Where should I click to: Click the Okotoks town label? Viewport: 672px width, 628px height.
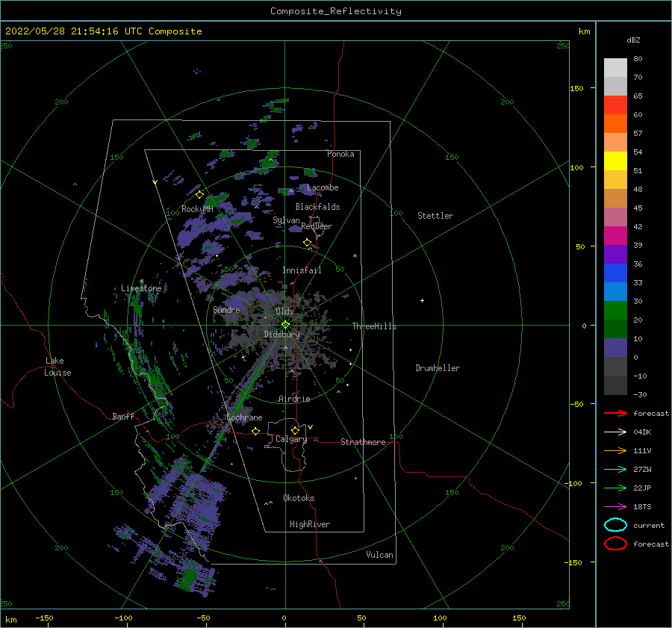299,498
